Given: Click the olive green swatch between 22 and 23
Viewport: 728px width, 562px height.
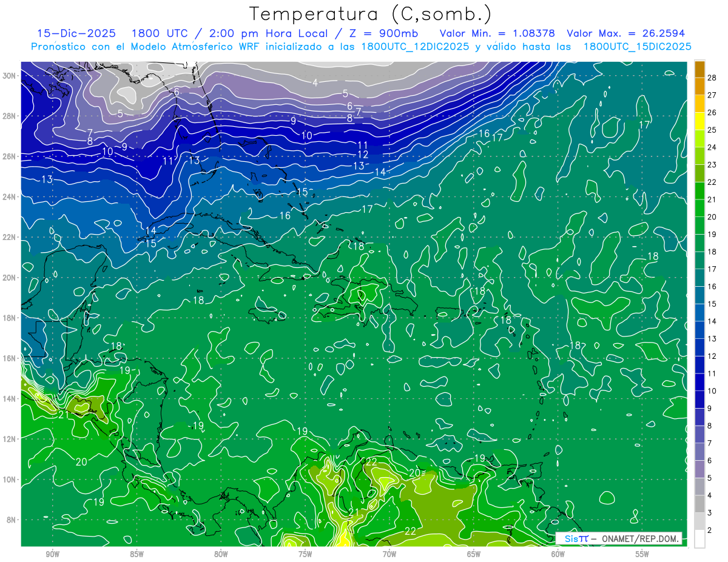Looking at the screenshot, I should pyautogui.click(x=699, y=173).
